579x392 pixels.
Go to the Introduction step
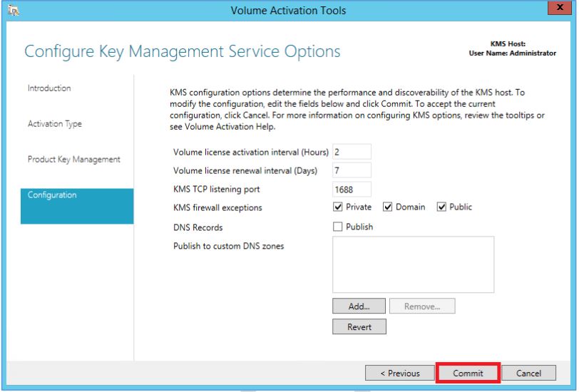click(49, 88)
